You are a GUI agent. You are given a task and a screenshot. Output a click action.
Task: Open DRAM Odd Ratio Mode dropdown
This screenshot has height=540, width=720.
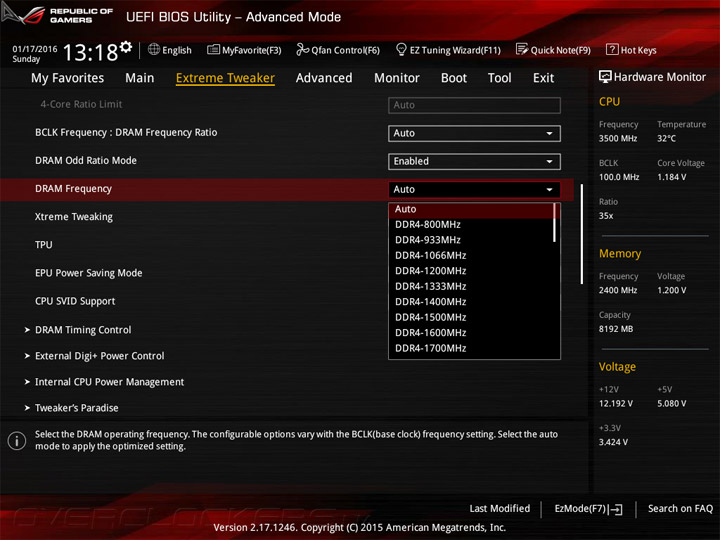(x=474, y=161)
